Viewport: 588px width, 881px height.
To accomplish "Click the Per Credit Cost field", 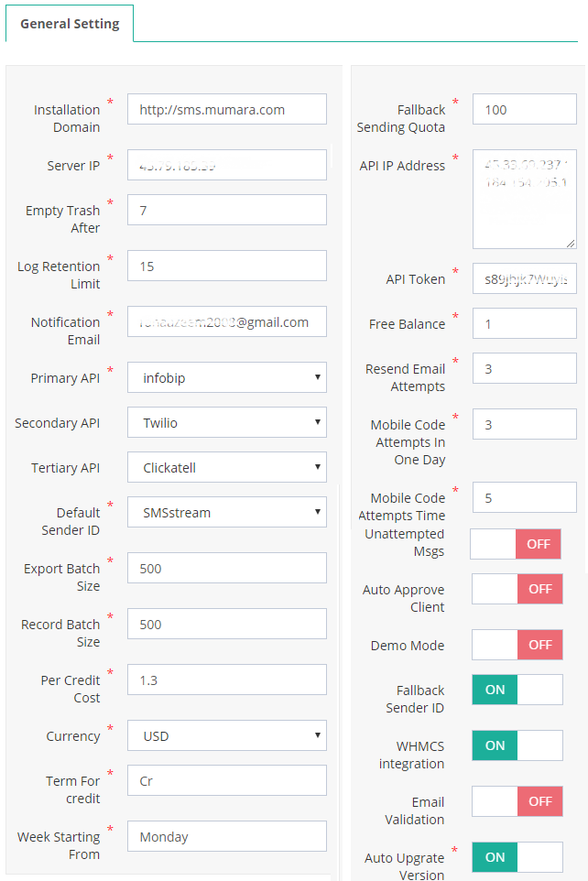I will pos(226,680).
